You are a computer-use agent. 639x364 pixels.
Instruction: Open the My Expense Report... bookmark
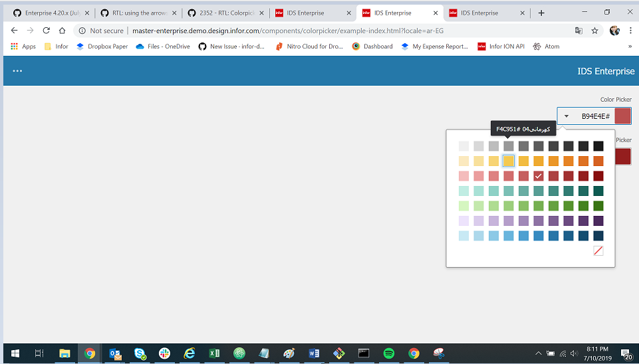[x=434, y=46]
